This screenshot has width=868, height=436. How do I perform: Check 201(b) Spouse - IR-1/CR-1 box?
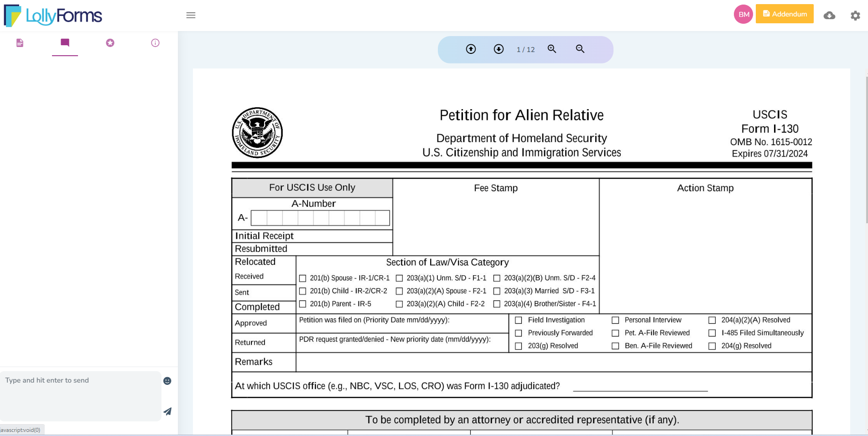click(302, 278)
